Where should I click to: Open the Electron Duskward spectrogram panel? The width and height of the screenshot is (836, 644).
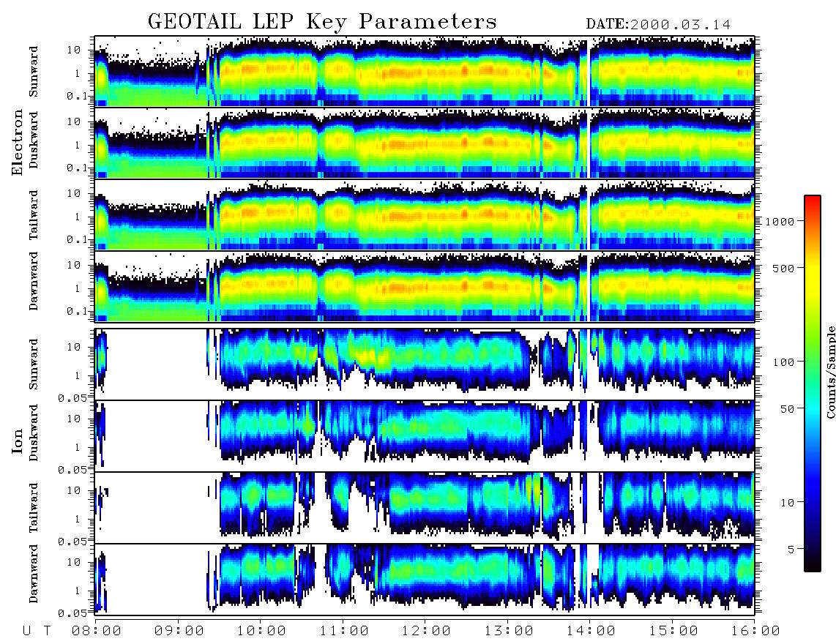425,143
